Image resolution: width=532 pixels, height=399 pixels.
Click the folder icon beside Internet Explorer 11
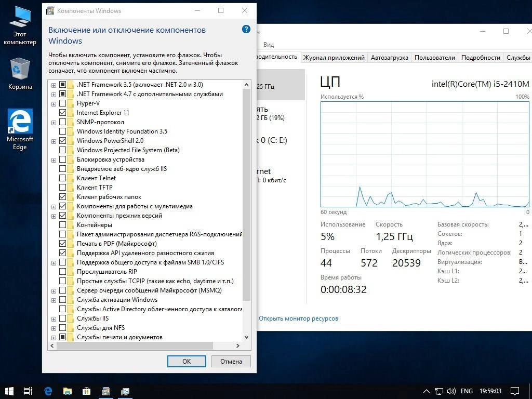click(x=70, y=112)
